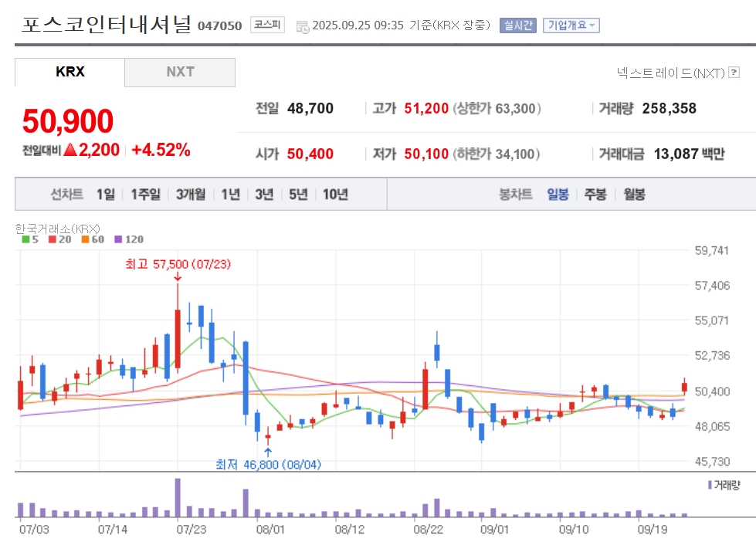
Task: Click the red 20-day moving average legend square
Action: pyautogui.click(x=52, y=239)
